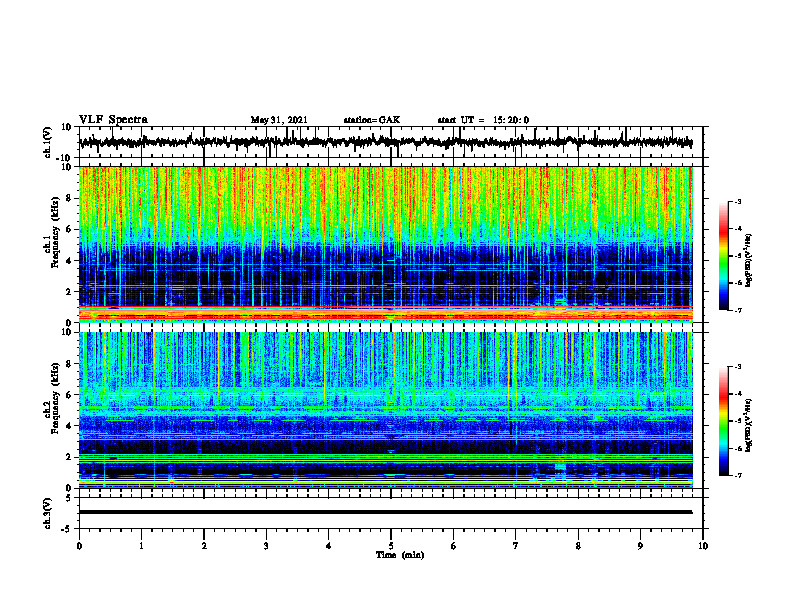
Task: Click the time axis tick label 7
Action: click(x=516, y=546)
